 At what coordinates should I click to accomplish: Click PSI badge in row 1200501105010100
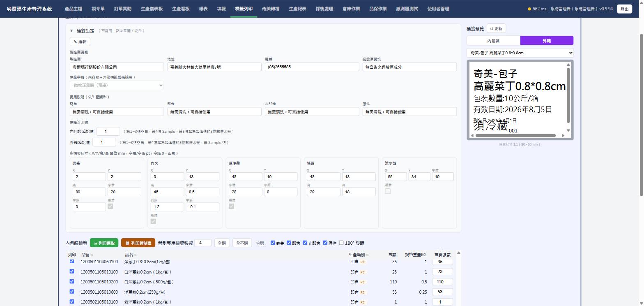click(x=363, y=272)
